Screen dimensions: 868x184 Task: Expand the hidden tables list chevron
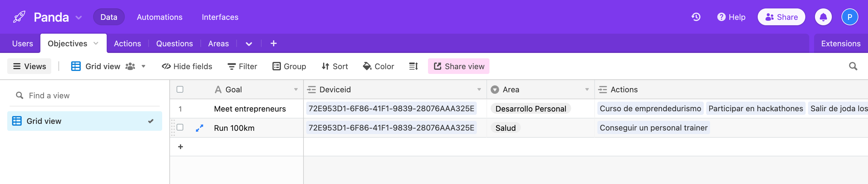(249, 44)
